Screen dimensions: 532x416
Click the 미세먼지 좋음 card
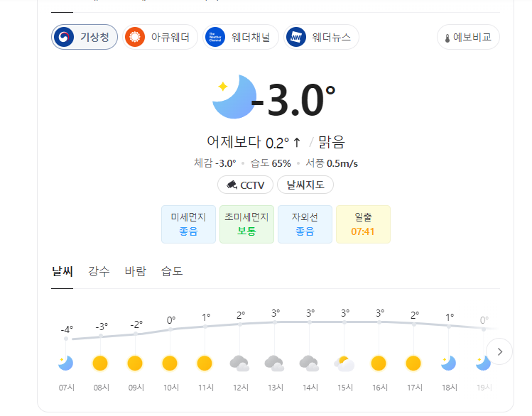tap(188, 224)
